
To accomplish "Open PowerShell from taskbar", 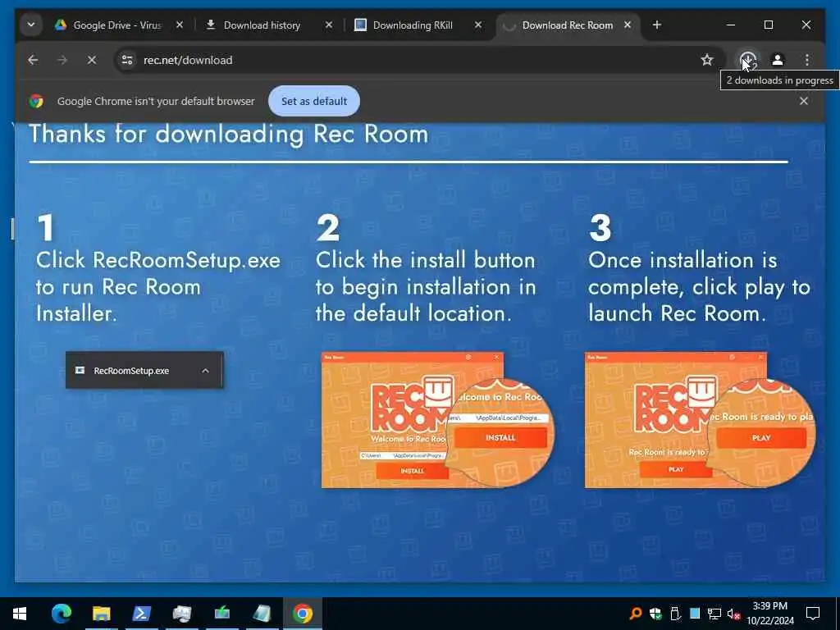I will 141,614.
